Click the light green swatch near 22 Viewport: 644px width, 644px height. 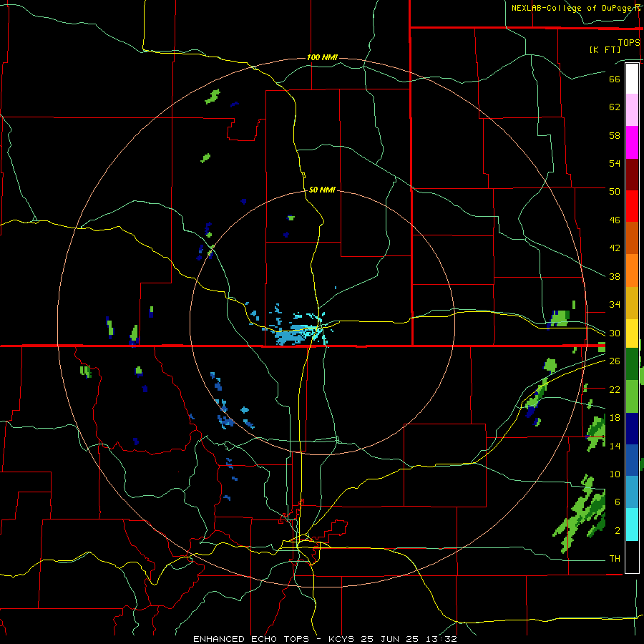[x=632, y=396]
